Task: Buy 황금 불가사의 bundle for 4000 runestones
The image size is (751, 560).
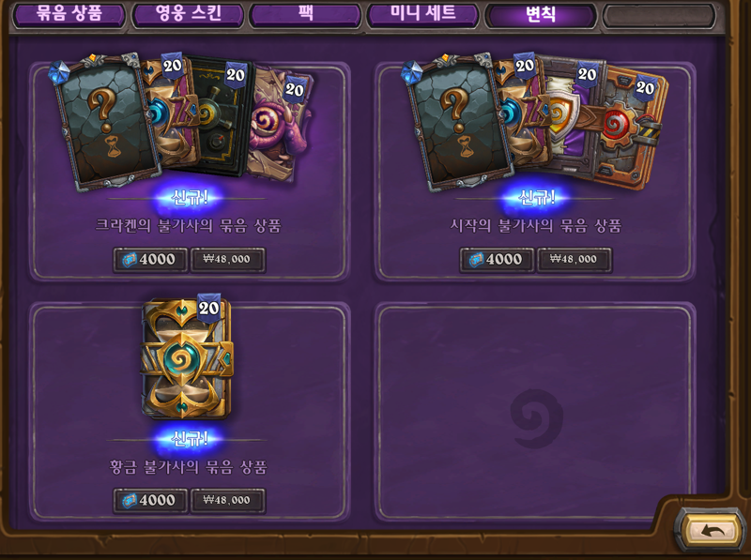Action: pos(150,501)
